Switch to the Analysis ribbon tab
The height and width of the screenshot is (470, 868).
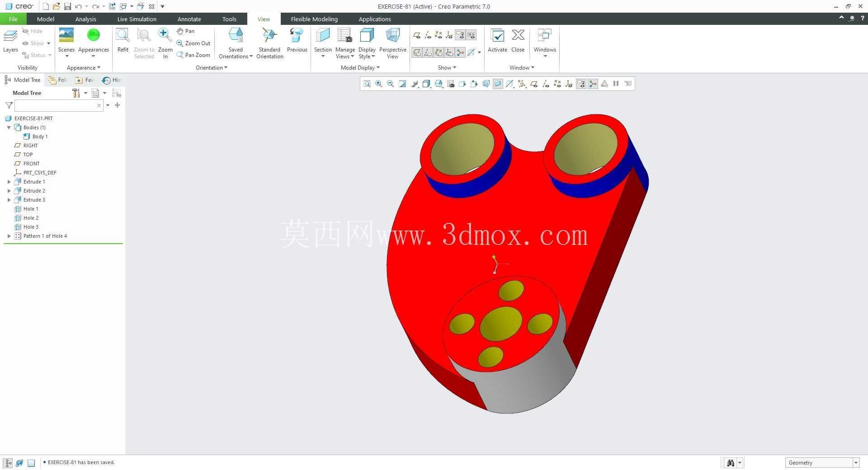(85, 19)
